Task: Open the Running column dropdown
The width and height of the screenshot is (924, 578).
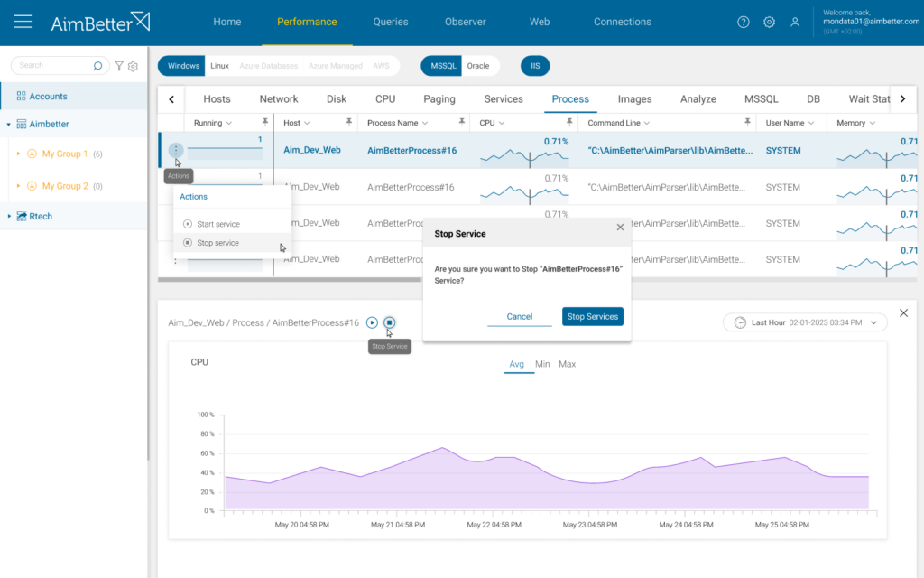Action: click(228, 123)
